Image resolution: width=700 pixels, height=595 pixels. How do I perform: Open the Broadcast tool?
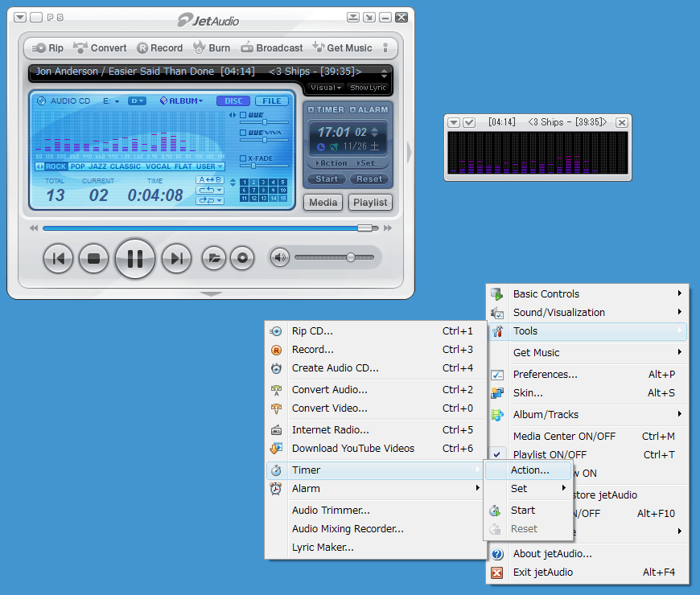point(271,47)
